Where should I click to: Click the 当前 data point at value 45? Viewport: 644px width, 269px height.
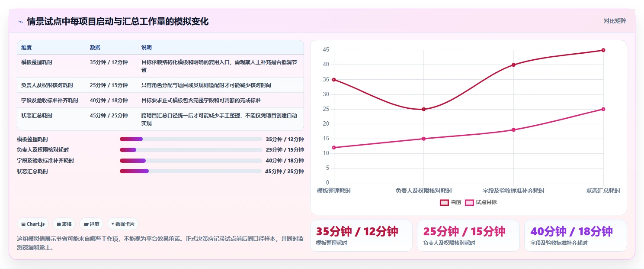(603, 50)
